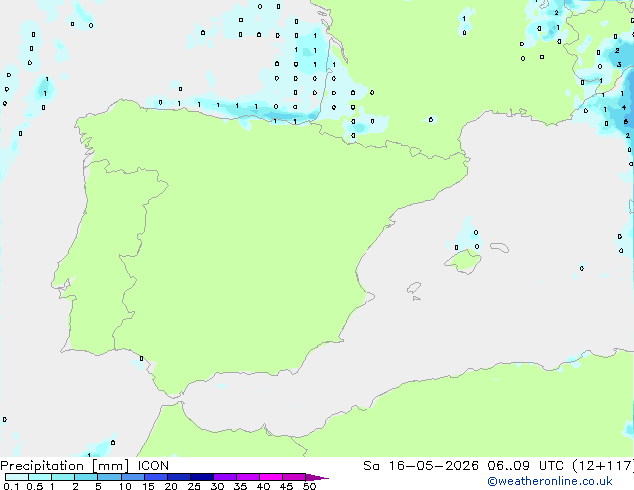Pick the 10–15 mm blue legend segment
Viewport: 634px width, 490px height.
coord(133,477)
